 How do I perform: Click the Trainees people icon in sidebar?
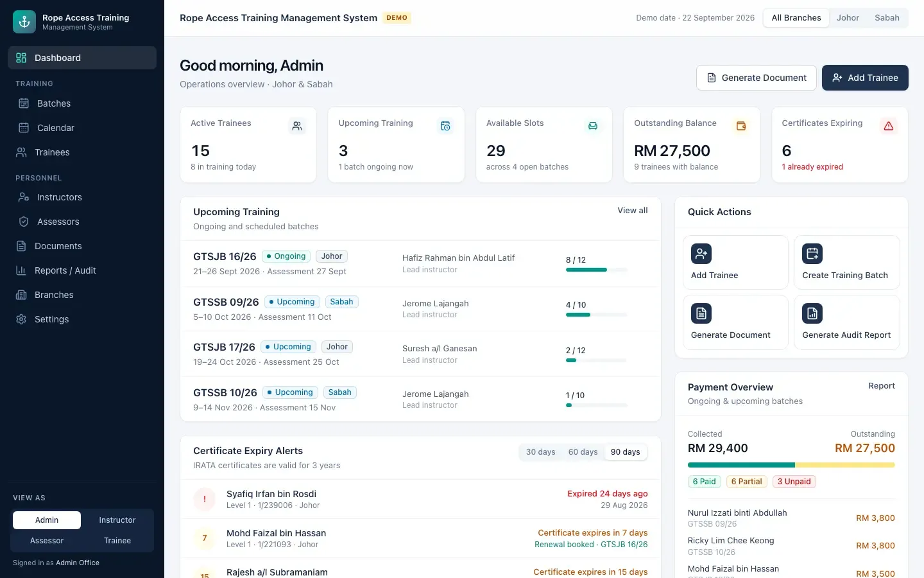point(21,152)
